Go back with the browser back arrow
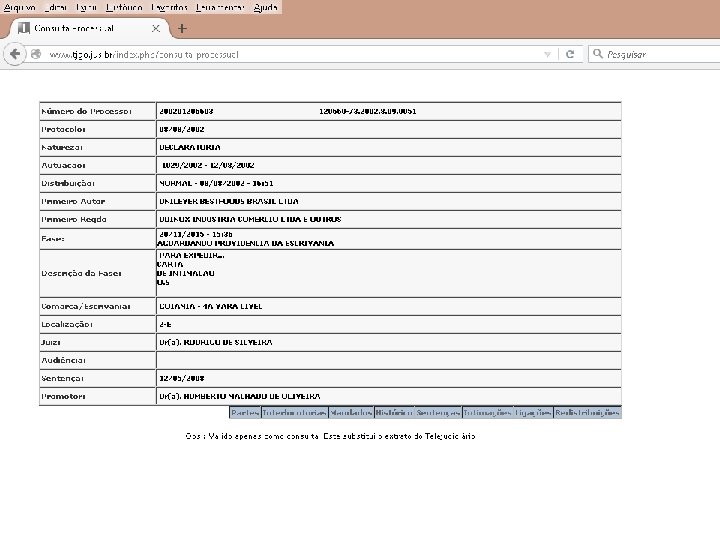The image size is (720, 540). (x=15, y=54)
